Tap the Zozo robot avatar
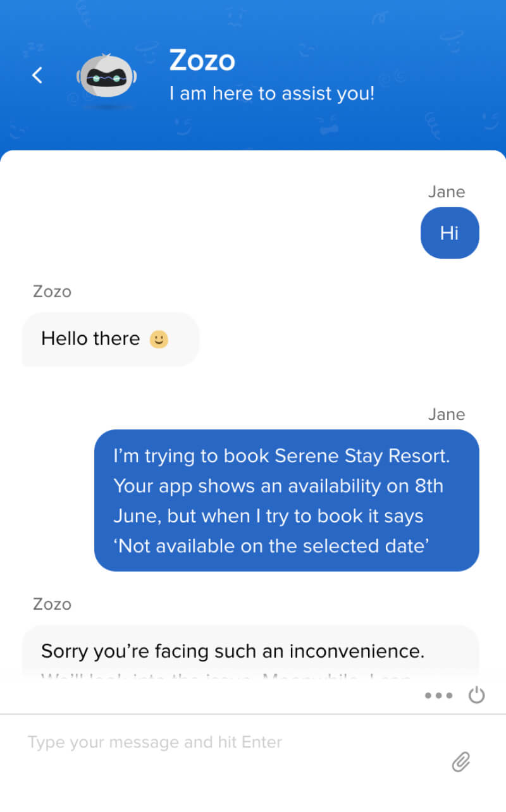This screenshot has height=812, width=506. point(106,78)
